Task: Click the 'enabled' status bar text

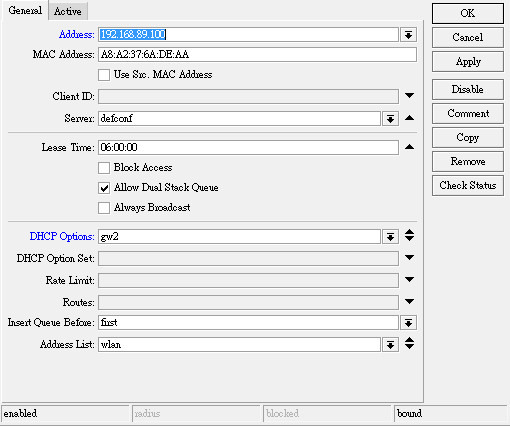Action: (x=20, y=414)
